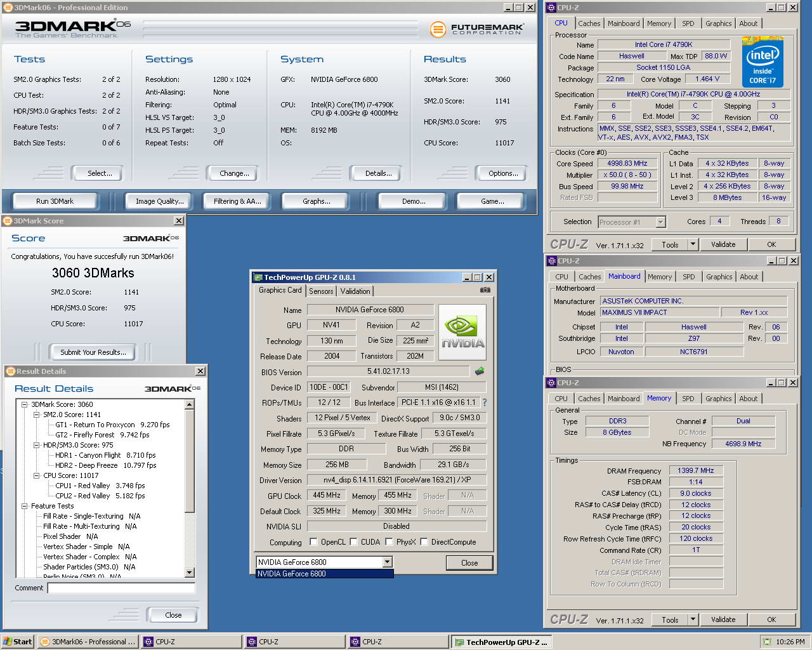This screenshot has width=812, height=650.
Task: Click the GPU-Z title bar icon
Action: tap(258, 277)
